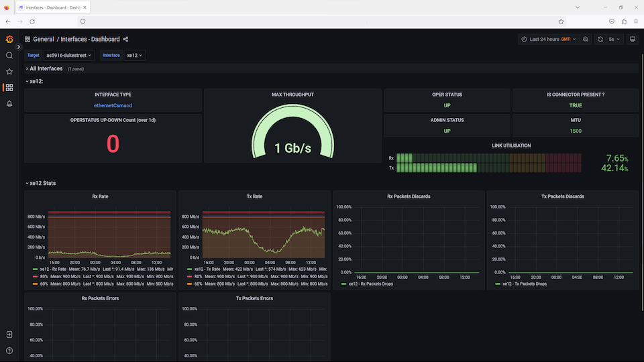Open the Rx Packets Errors panel title
The width and height of the screenshot is (644, 362).
tap(100, 298)
